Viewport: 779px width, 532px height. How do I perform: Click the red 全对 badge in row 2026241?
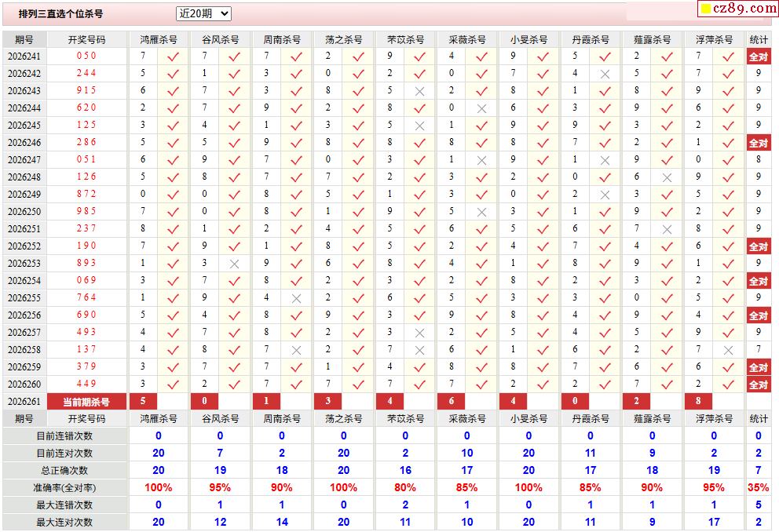tap(759, 56)
